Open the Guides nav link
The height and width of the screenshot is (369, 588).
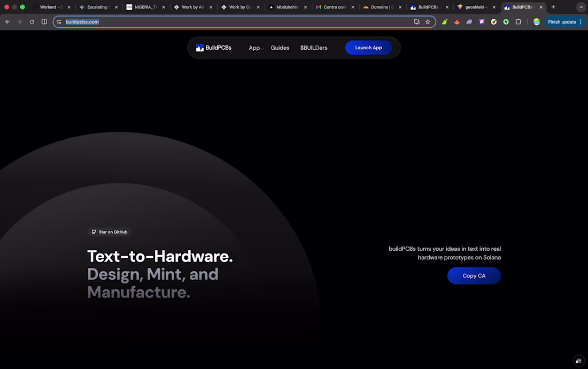point(280,48)
